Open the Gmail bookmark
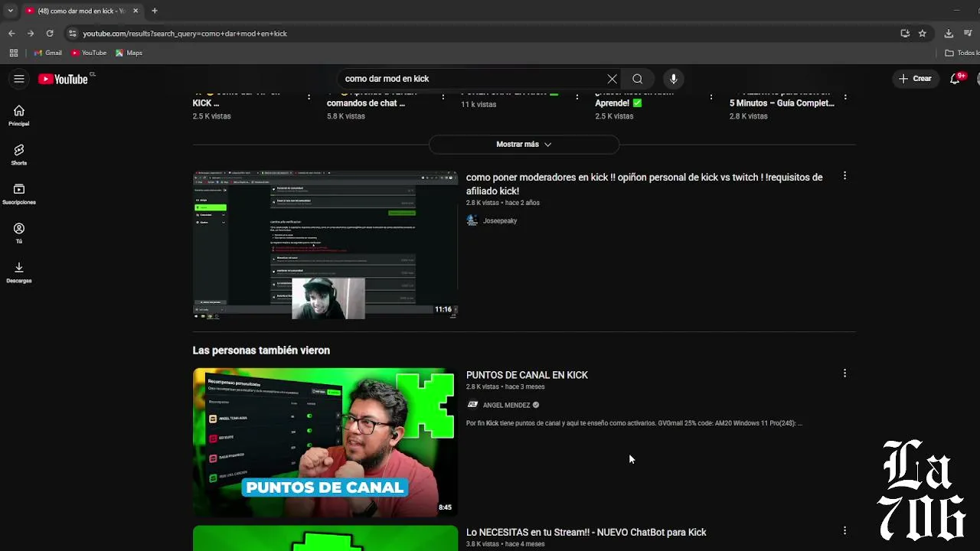Image resolution: width=980 pixels, height=551 pixels. [47, 53]
